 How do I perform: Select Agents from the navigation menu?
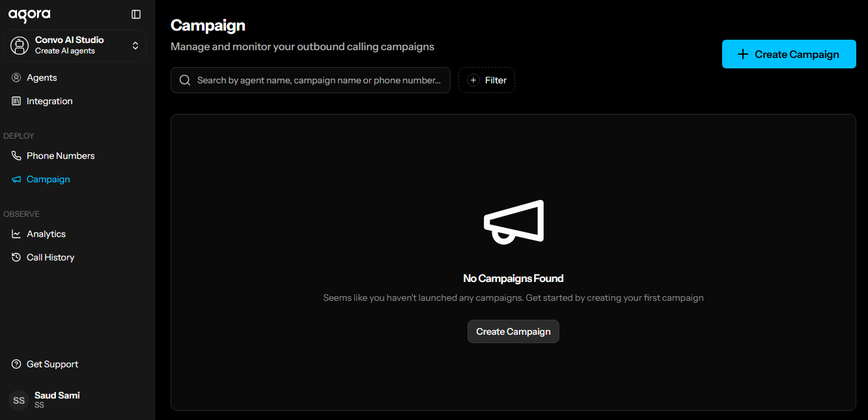click(x=43, y=77)
